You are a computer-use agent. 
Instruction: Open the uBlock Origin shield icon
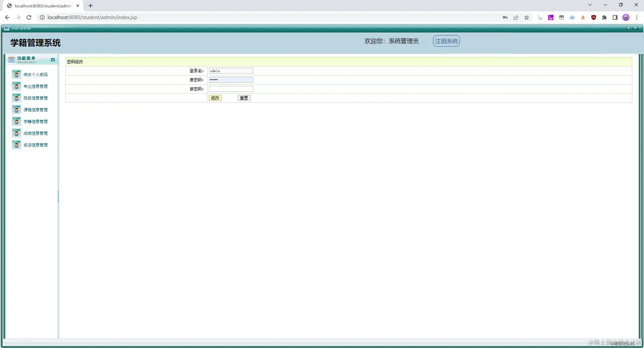point(594,17)
